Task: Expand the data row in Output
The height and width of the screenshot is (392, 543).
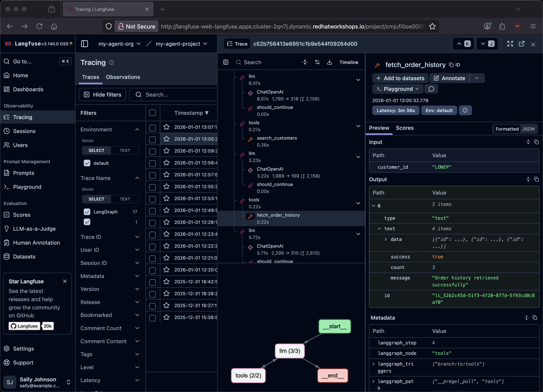Action: tap(385, 239)
